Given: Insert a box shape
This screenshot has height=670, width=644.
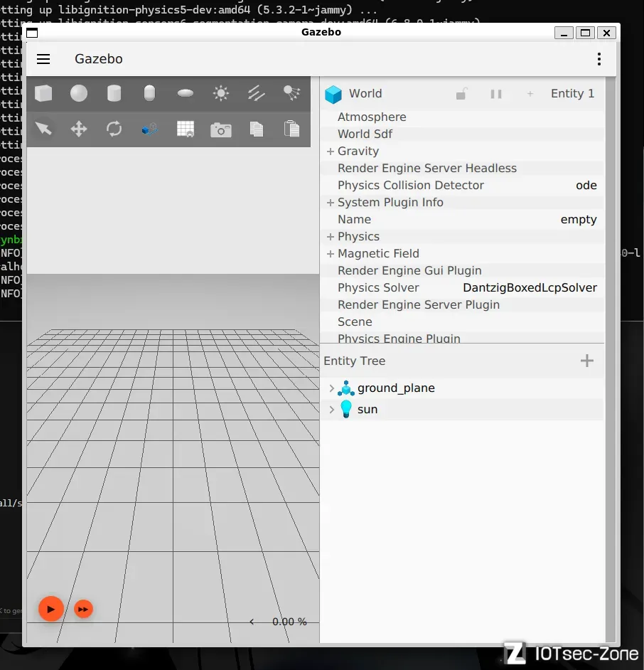Looking at the screenshot, I should pos(43,93).
